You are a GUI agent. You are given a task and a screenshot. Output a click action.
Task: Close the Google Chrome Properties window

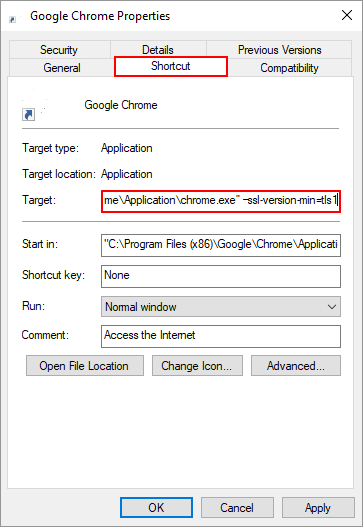pyautogui.click(x=347, y=15)
